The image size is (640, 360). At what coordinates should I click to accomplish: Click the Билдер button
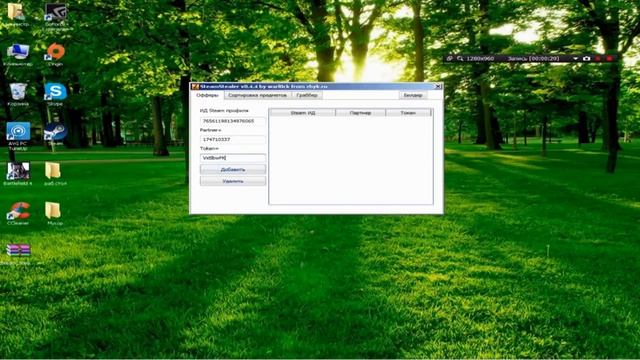coord(413,95)
